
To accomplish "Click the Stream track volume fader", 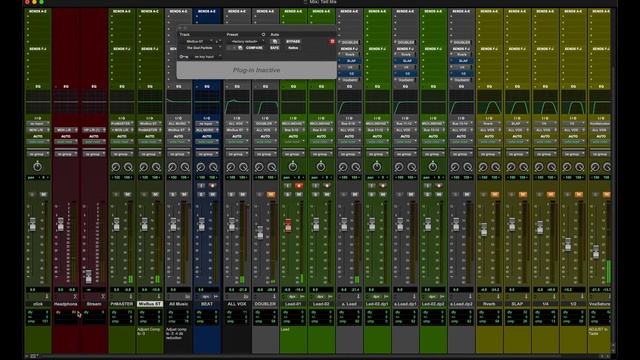I will [89, 277].
